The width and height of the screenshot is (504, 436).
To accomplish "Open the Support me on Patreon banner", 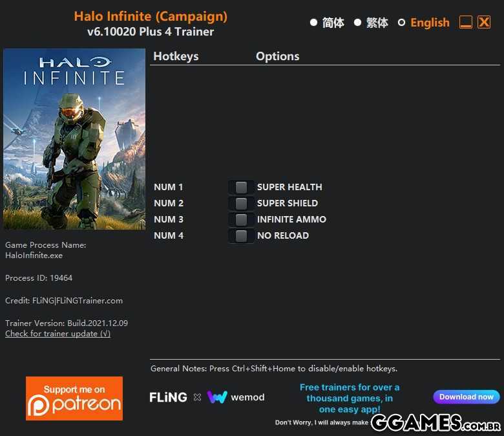I will [74, 398].
